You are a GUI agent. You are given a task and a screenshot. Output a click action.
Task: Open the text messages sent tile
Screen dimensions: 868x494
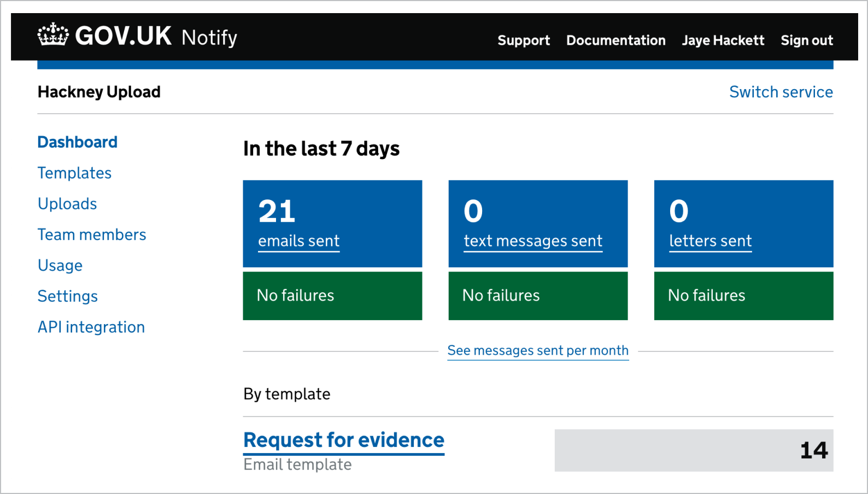tap(538, 224)
